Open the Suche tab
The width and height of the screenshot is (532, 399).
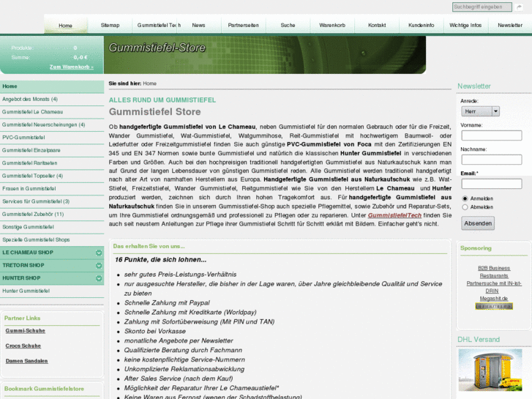click(288, 25)
